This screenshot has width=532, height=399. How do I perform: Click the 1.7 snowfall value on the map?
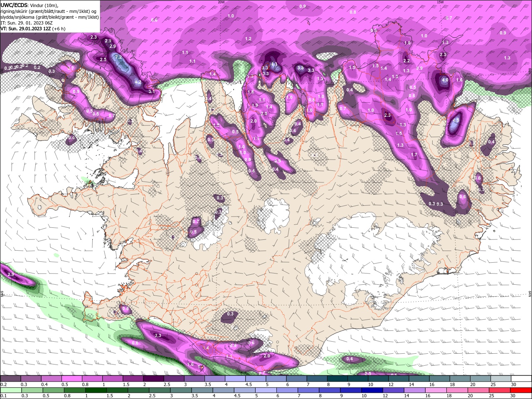pos(414,155)
